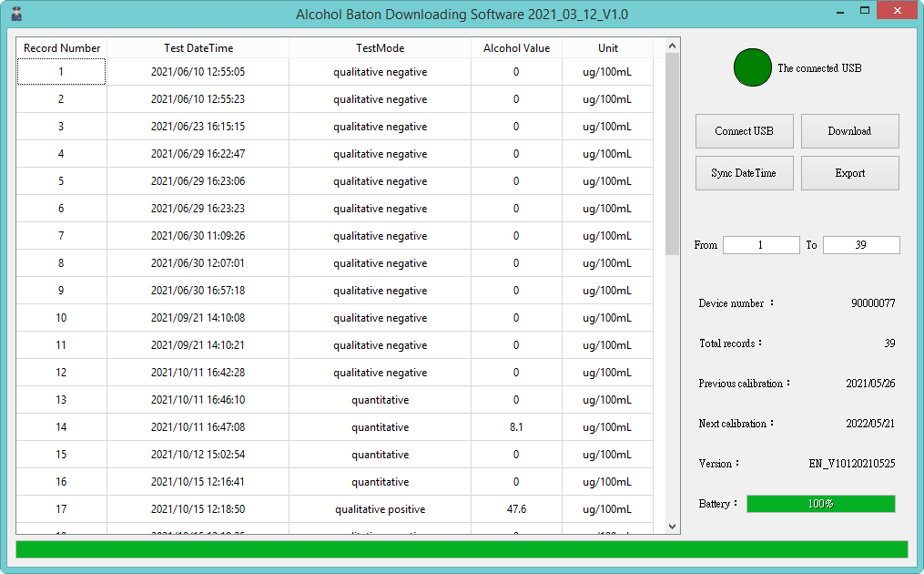Click the battery 100% level bar
Viewport: 924px width, 574px height.
click(x=821, y=504)
